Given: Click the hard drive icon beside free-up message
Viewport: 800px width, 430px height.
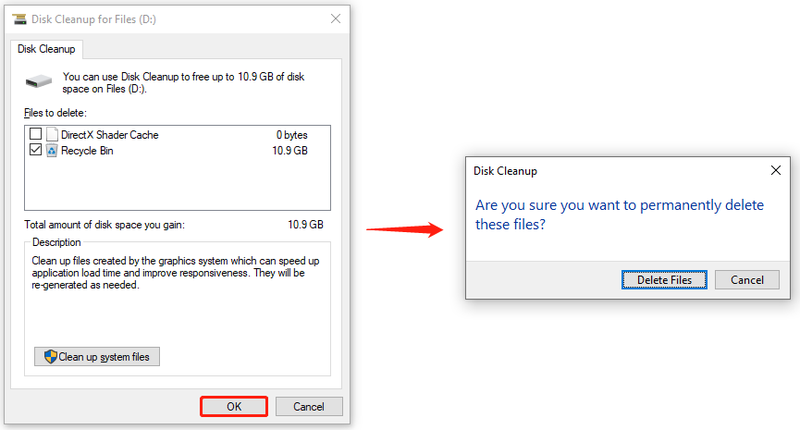Looking at the screenshot, I should 39,81.
